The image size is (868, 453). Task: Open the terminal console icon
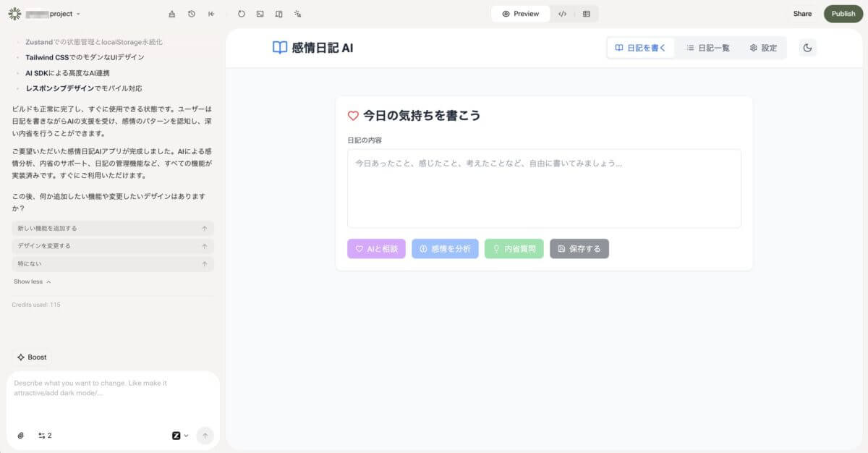[260, 14]
